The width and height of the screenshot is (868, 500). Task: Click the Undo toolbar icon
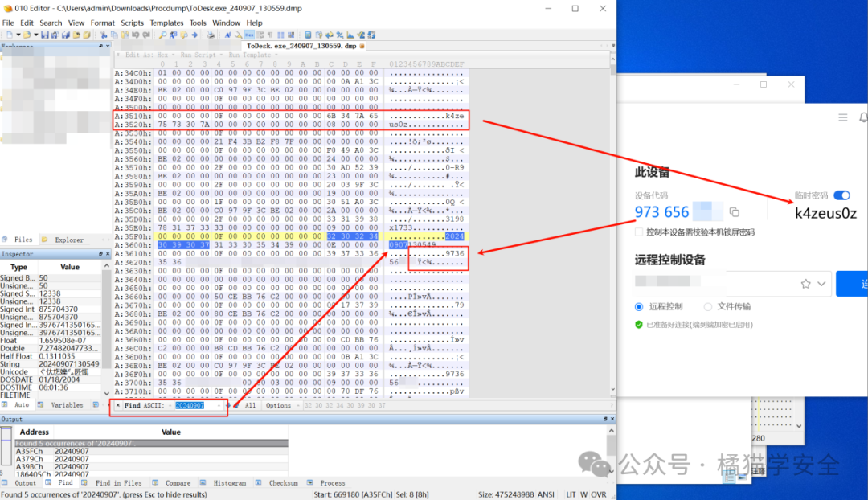pyautogui.click(x=136, y=35)
